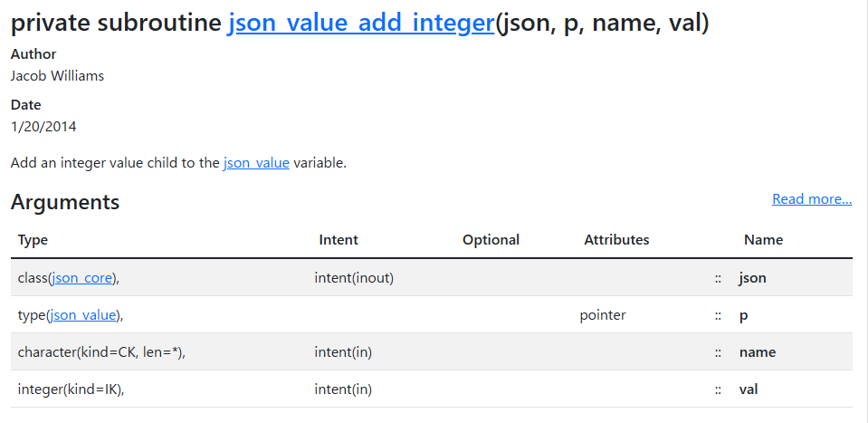Click the pointer attribute cell
This screenshot has width=868, height=423.
click(x=603, y=315)
